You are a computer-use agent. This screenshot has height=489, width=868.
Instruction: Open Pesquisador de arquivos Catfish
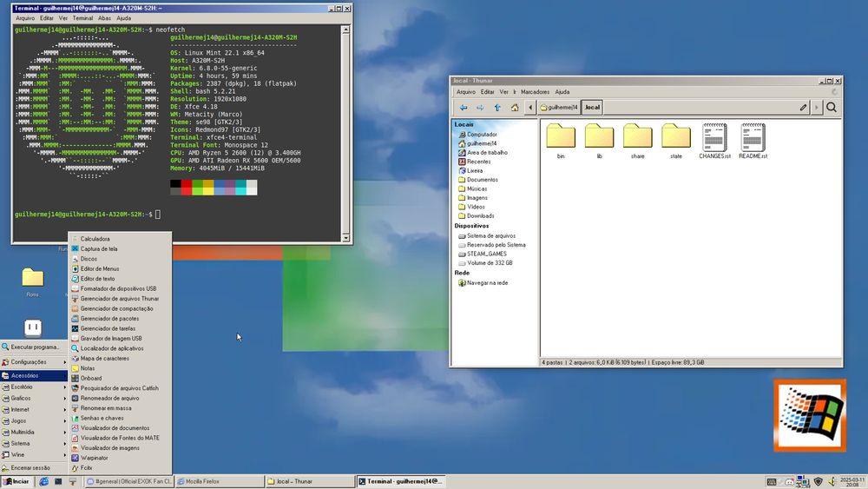click(120, 388)
